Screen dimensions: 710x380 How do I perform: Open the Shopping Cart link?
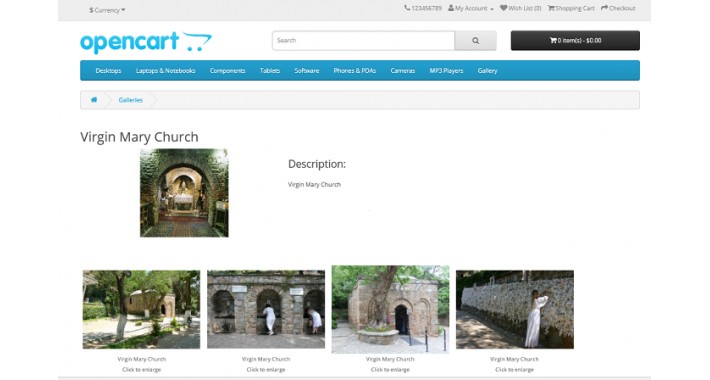(x=571, y=8)
